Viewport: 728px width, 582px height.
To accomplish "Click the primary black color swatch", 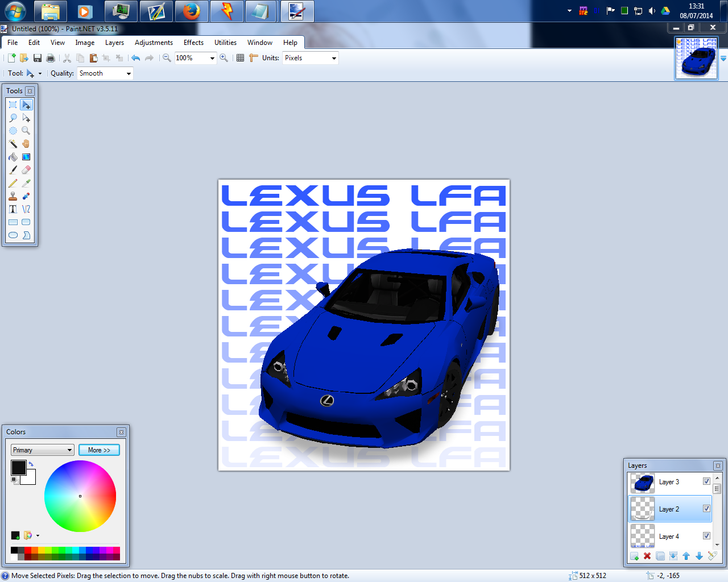I will tap(18, 468).
